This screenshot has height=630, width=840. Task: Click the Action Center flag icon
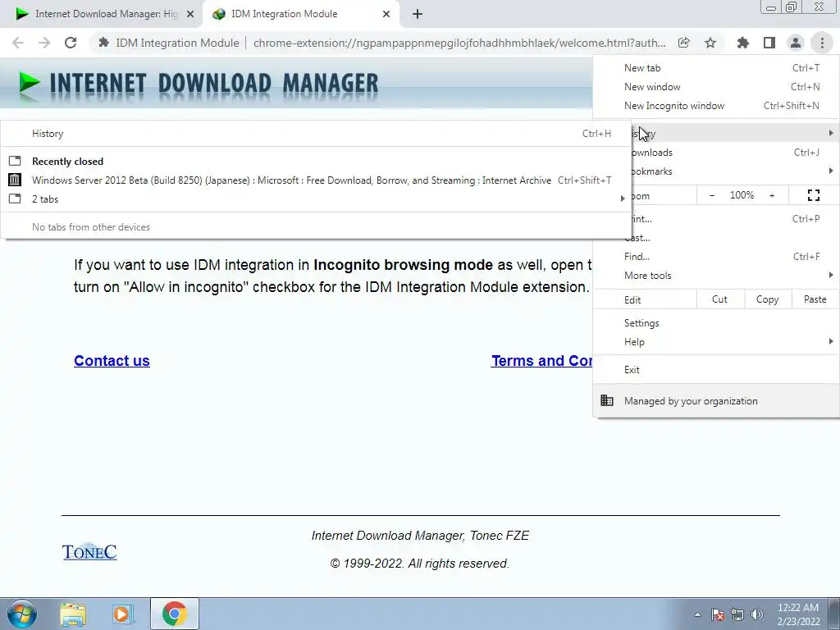point(718,614)
